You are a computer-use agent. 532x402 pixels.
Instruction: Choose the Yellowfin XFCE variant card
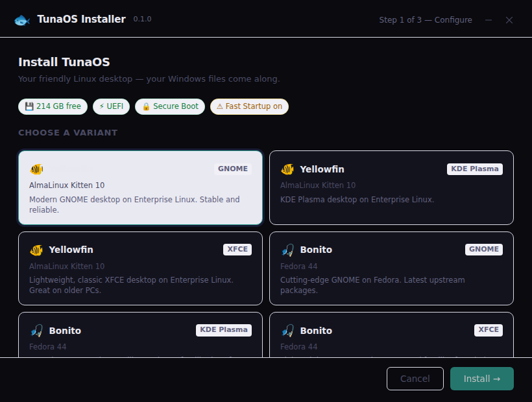[141, 268]
